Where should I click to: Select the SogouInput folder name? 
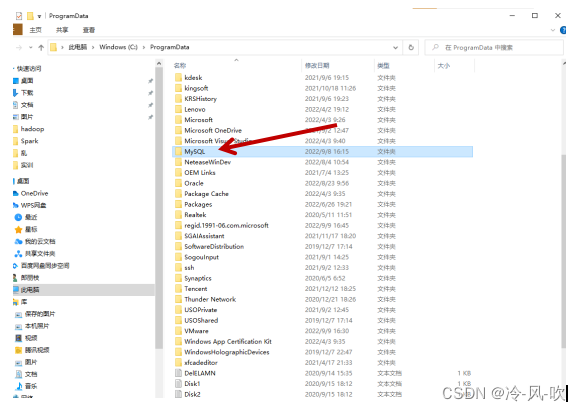(201, 257)
